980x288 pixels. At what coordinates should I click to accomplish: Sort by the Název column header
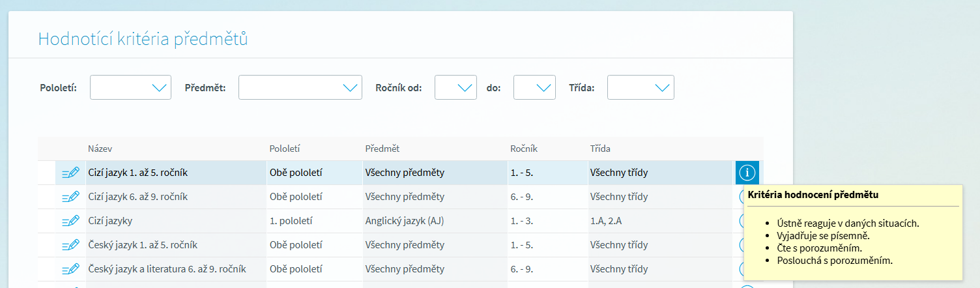coord(100,149)
